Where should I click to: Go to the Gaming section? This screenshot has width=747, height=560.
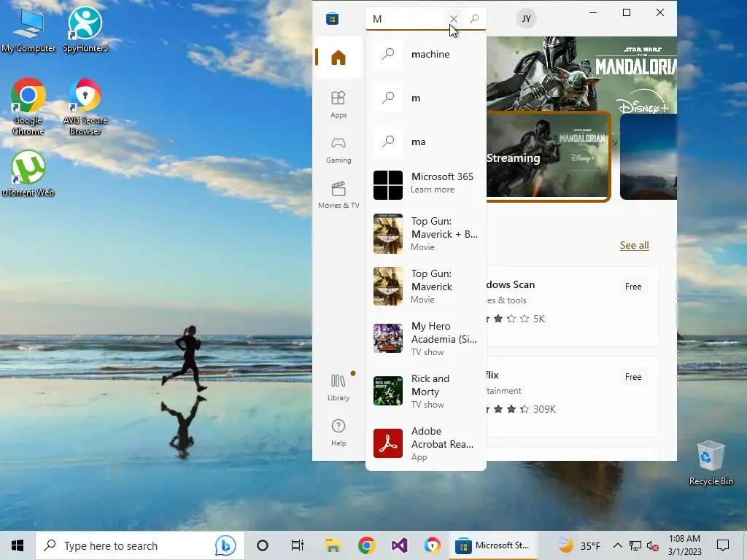point(338,150)
